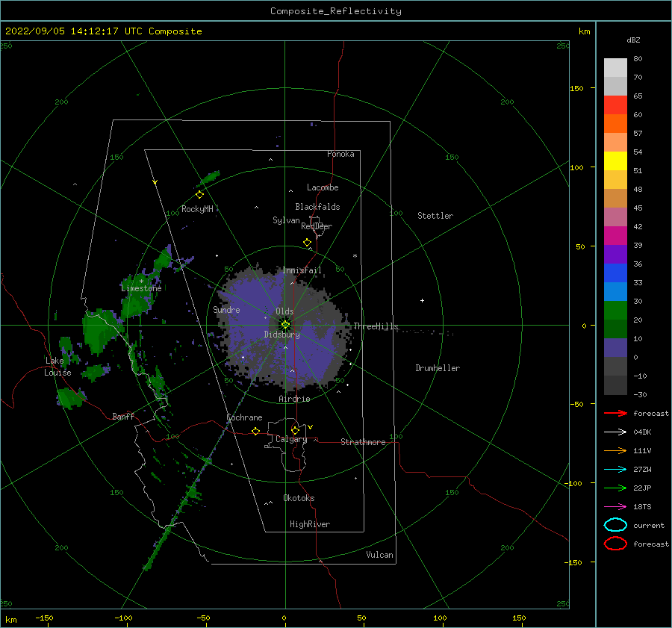Click the magenta 42 dBZ color swatch
The width and height of the screenshot is (672, 628).
point(615,235)
